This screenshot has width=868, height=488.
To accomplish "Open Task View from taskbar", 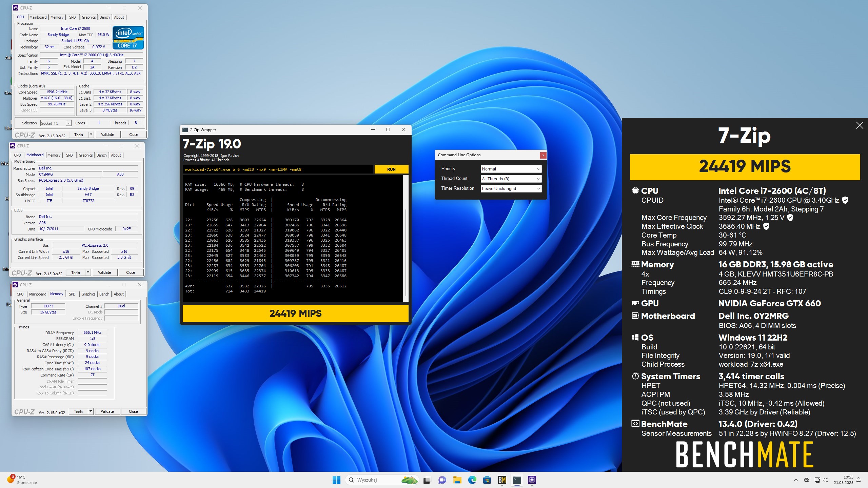I will coord(427,480).
